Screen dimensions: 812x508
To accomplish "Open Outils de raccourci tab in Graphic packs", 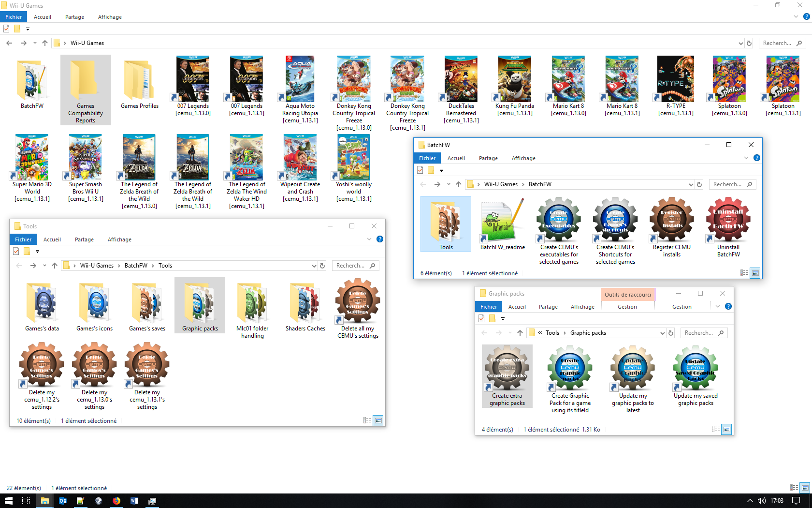I will [627, 294].
